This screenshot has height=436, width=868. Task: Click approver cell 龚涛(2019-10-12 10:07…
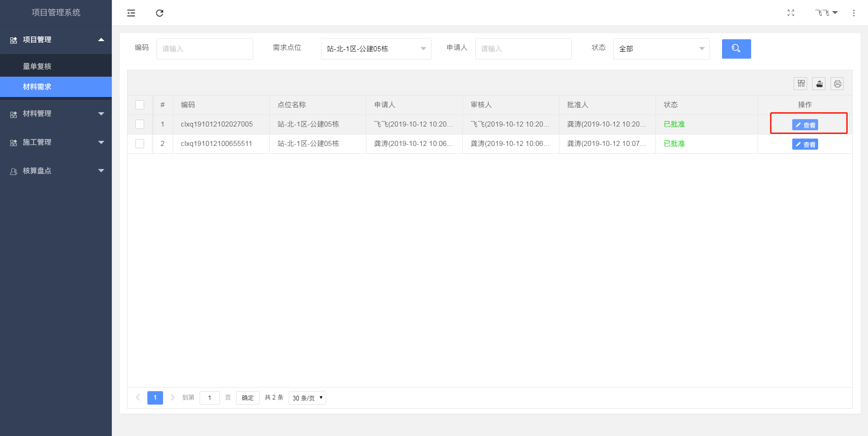click(x=607, y=144)
